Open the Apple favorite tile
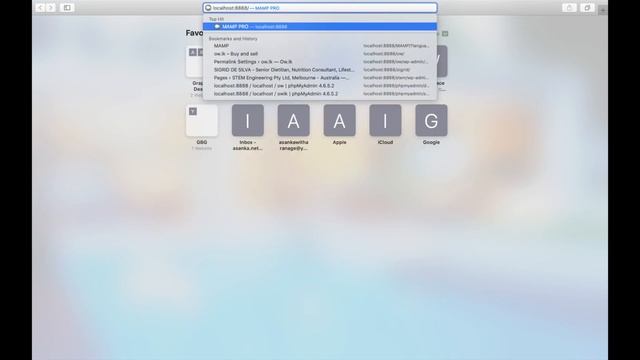This screenshot has width=640, height=360. [x=340, y=120]
